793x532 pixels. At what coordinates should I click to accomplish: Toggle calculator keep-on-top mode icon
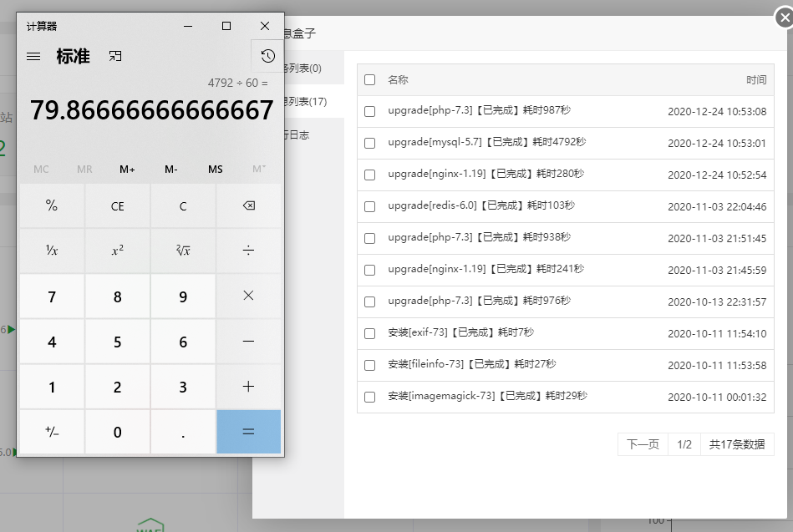115,56
